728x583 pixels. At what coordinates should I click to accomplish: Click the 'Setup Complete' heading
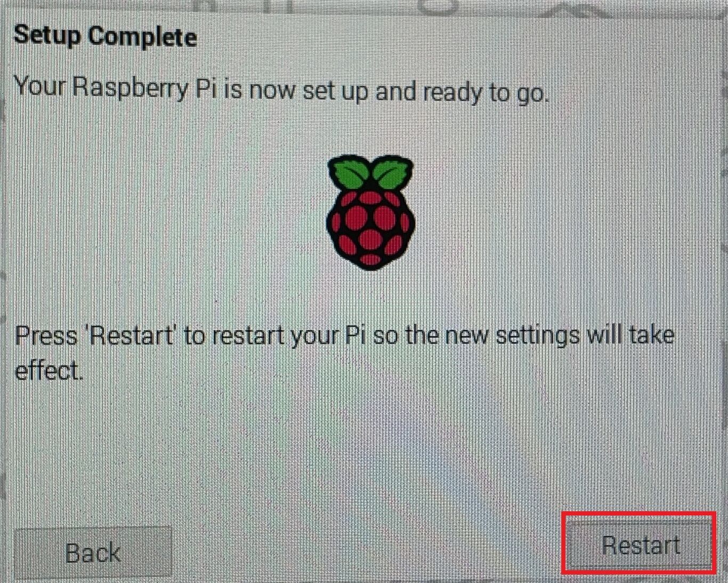pyautogui.click(x=105, y=37)
